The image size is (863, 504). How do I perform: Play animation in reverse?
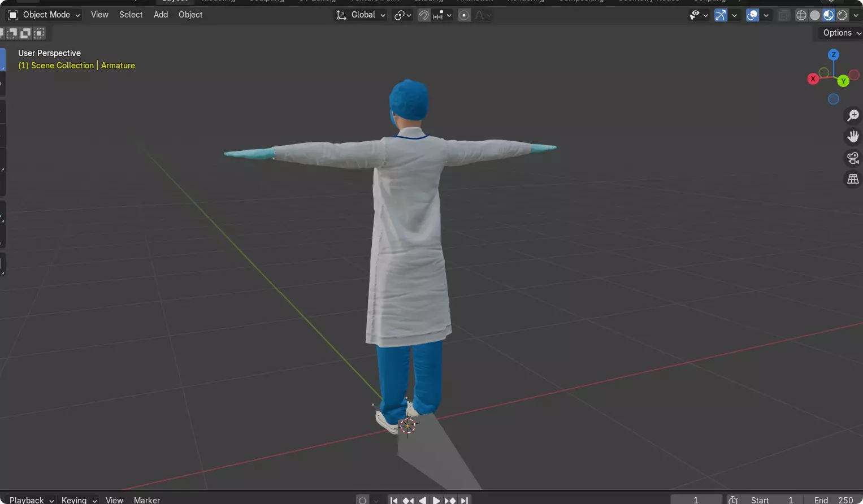pos(422,500)
